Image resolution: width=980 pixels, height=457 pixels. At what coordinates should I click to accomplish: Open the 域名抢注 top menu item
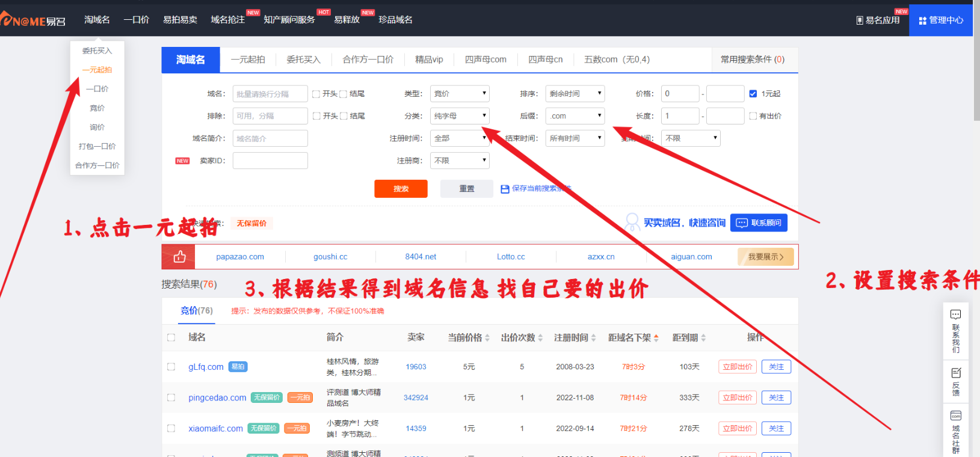(x=227, y=20)
